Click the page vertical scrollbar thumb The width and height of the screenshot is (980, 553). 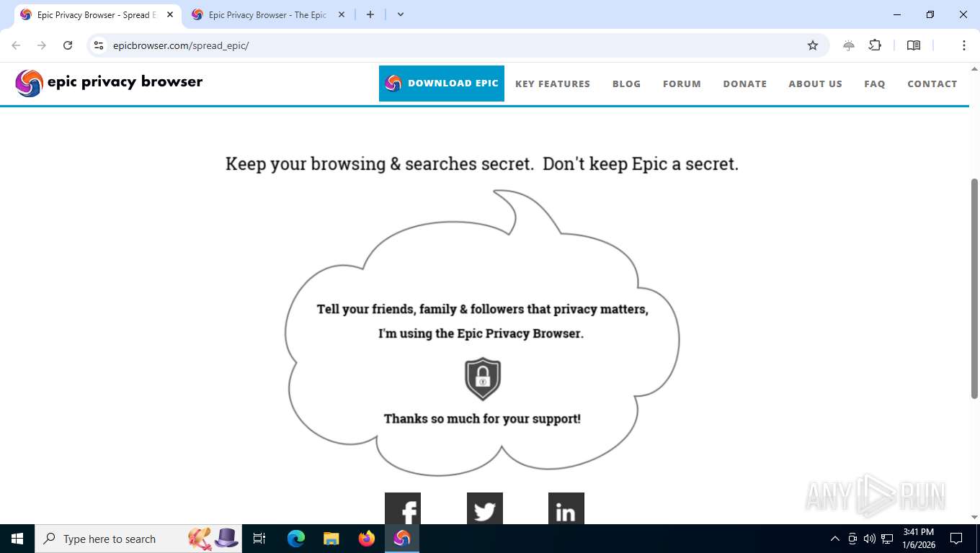pyautogui.click(x=974, y=288)
